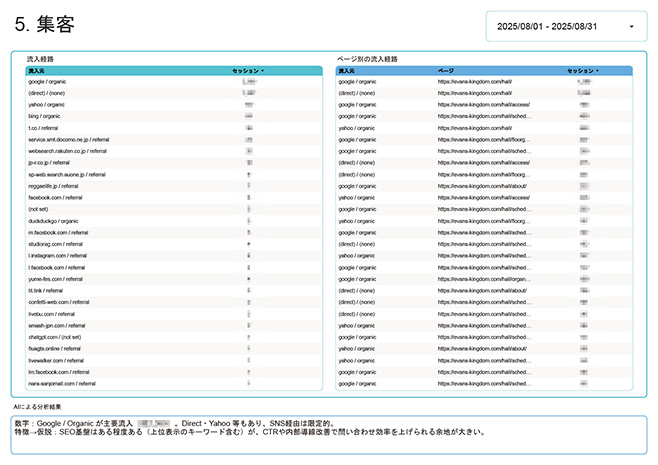Click the reggaelife.jp / referral row
The height and width of the screenshot is (465, 658).
pos(54,186)
